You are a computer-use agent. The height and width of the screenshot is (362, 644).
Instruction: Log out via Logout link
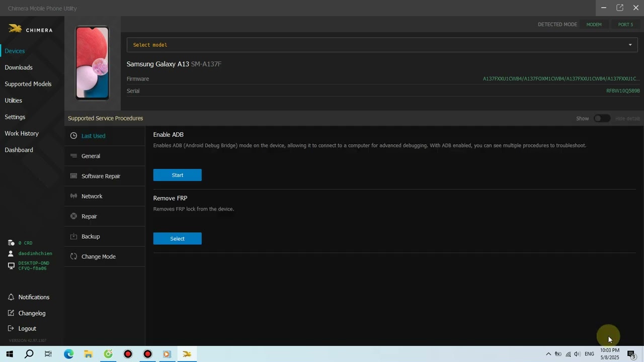(27, 328)
